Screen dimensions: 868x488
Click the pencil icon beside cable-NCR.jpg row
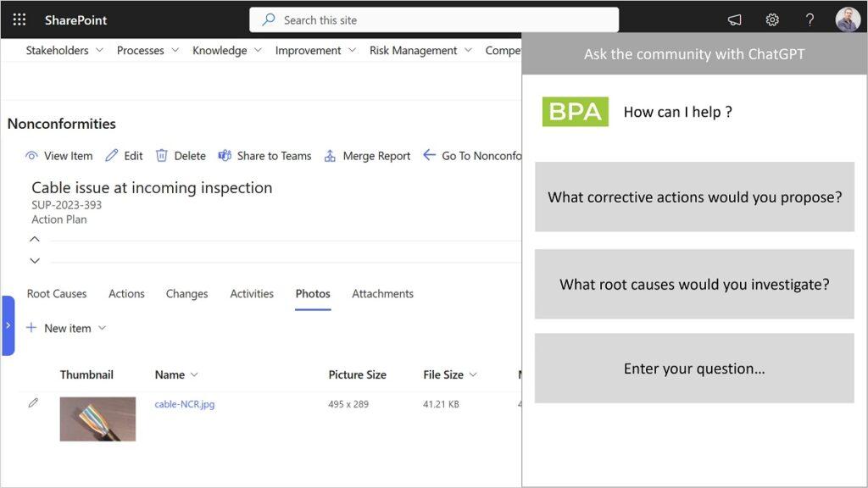tap(33, 402)
